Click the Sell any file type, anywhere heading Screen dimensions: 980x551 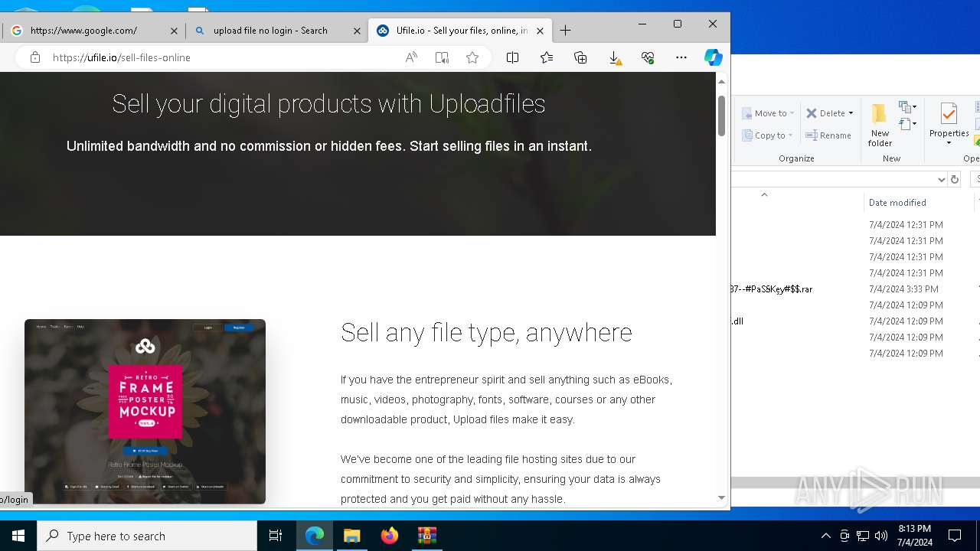pyautogui.click(x=486, y=332)
